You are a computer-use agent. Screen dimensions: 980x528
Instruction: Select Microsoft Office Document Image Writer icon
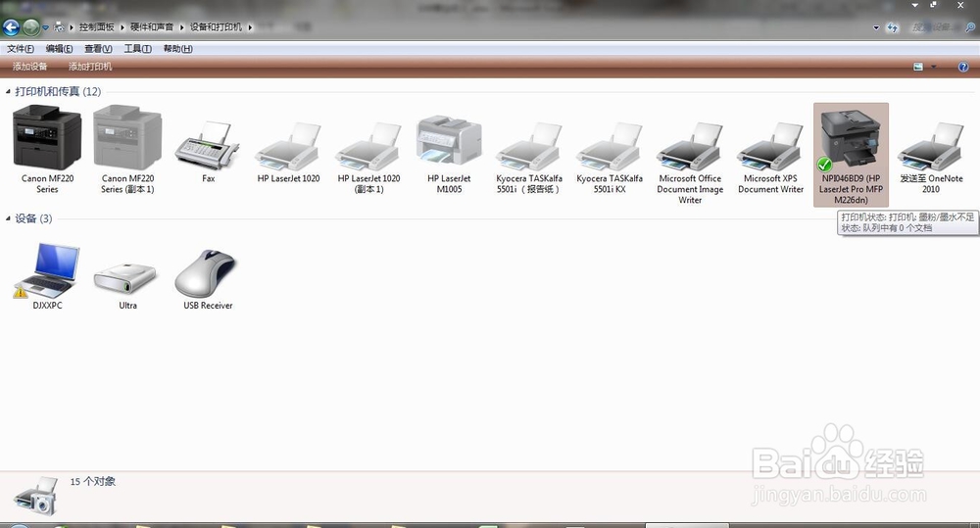pos(690,146)
